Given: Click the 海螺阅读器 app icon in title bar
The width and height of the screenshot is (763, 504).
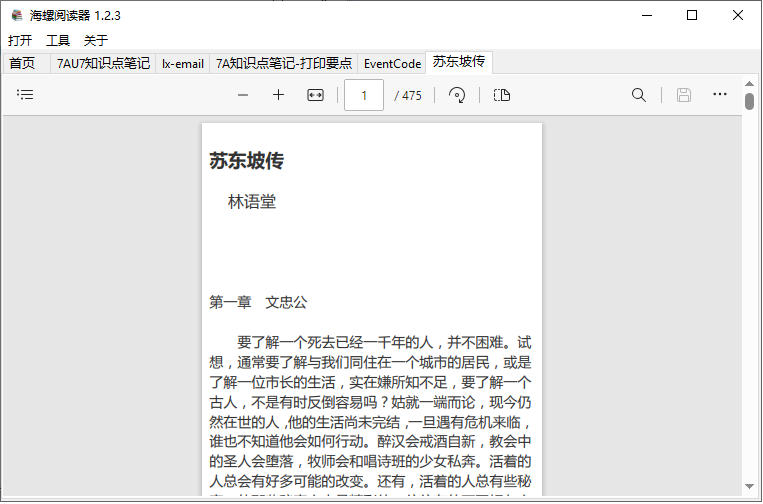Looking at the screenshot, I should coord(17,15).
